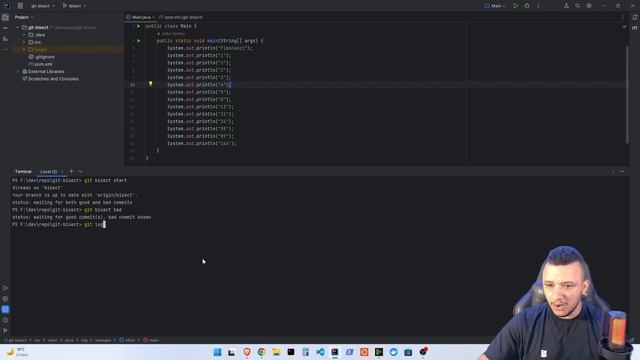Click main method in breadcrumb bar
Viewport: 640px width, 360px height.
151,340
